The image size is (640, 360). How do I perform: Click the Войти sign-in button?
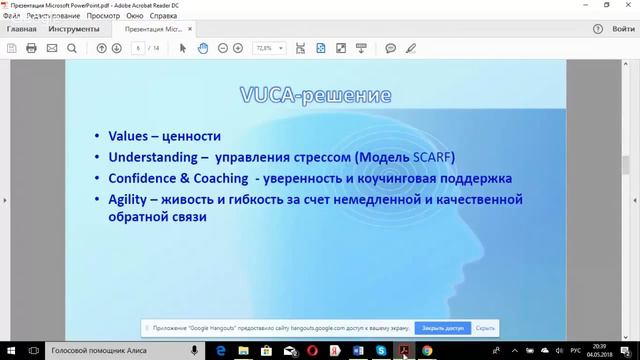(623, 29)
